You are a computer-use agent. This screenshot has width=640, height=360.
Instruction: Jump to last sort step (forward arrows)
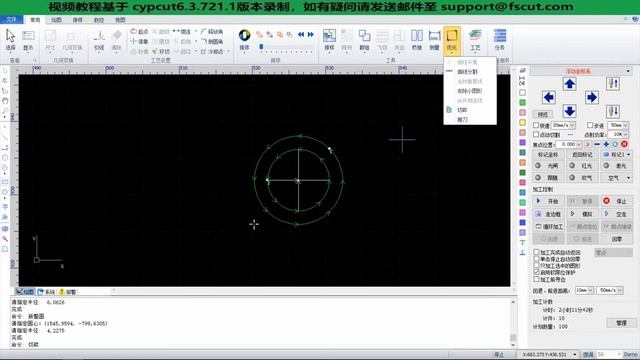(x=311, y=34)
